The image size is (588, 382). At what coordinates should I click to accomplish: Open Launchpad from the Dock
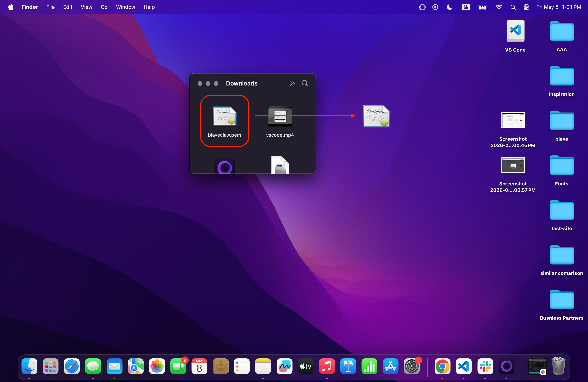51,366
